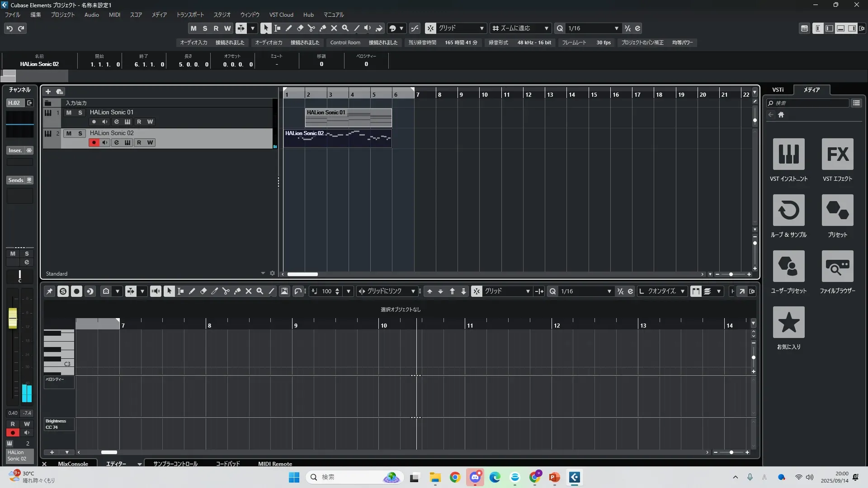This screenshot has height=488, width=868.
Task: Solo the HALion Sonic 02 track
Action: pyautogui.click(x=80, y=133)
